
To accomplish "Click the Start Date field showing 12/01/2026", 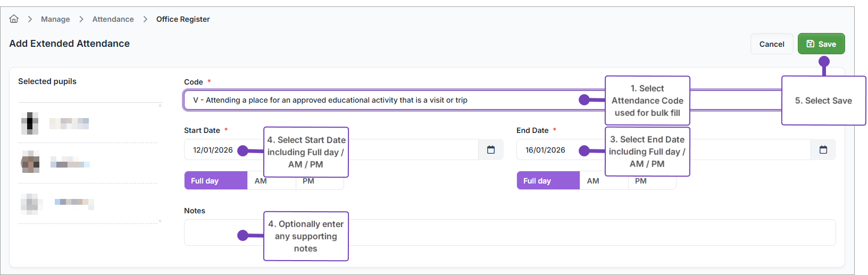I will tap(213, 150).
